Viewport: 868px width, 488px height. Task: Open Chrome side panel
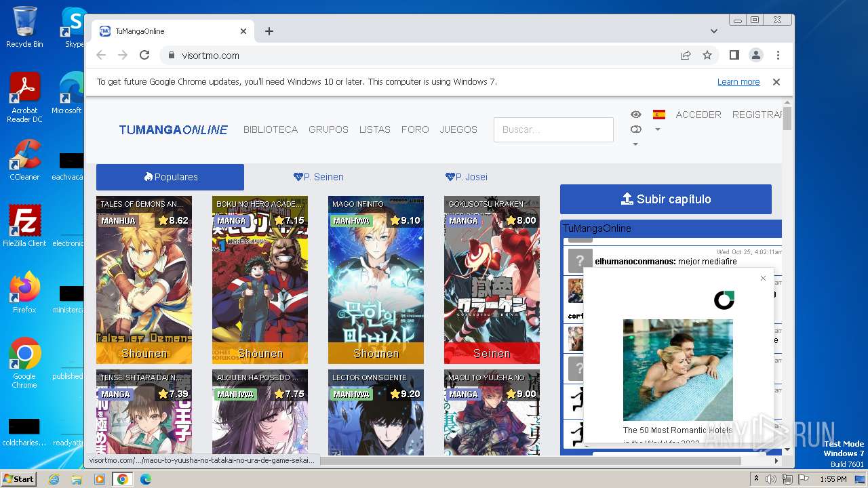point(734,56)
